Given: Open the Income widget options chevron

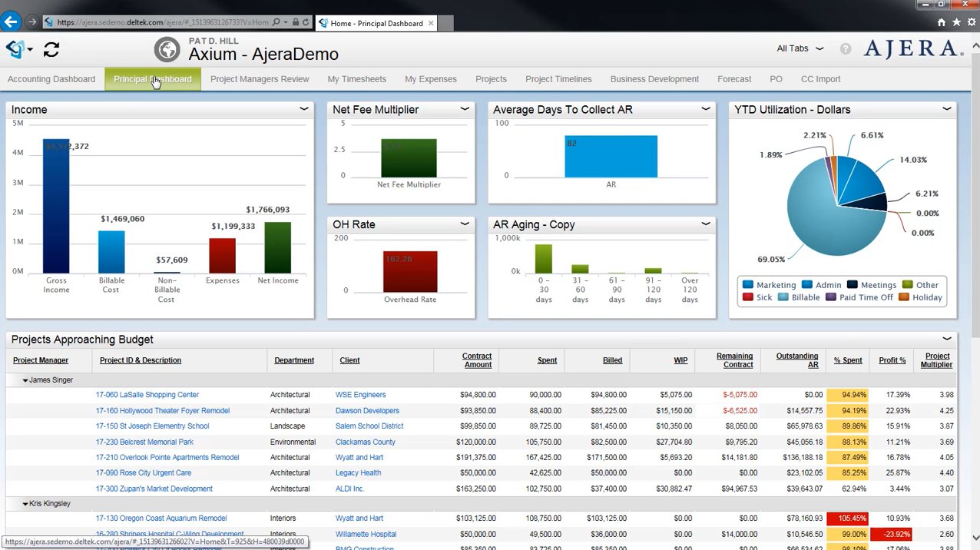Looking at the screenshot, I should (304, 108).
